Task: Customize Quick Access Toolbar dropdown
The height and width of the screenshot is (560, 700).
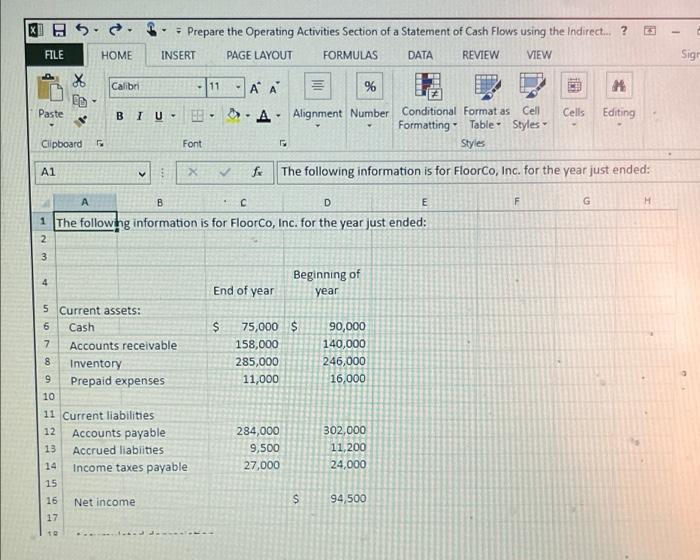Action: 179,31
